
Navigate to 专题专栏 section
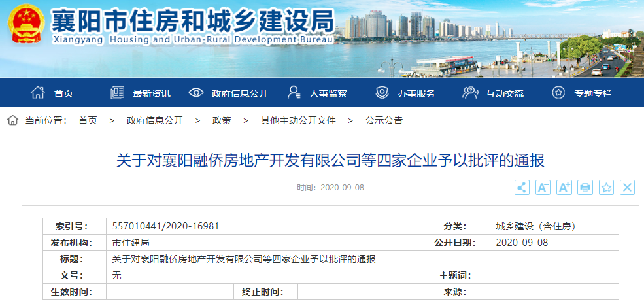[582, 93]
